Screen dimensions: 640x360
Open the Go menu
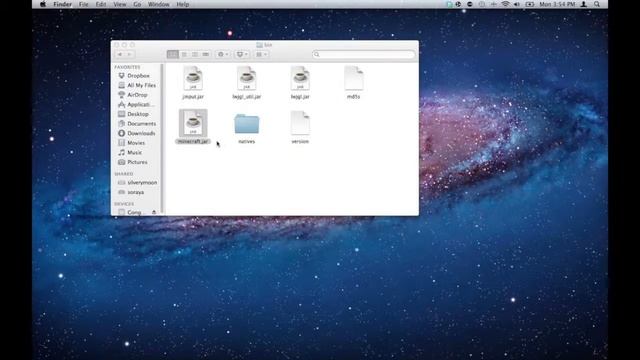(x=137, y=4)
